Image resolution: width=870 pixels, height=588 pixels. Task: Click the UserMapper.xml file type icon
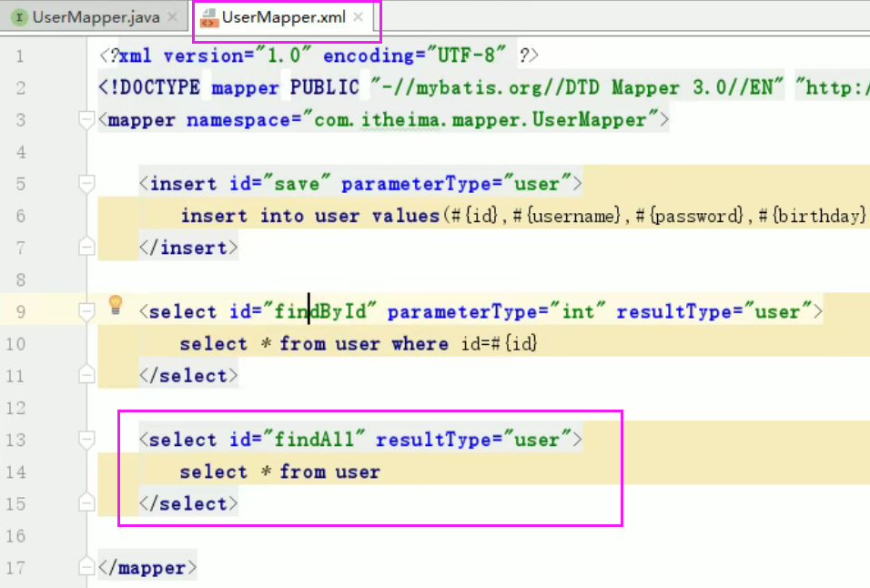click(x=208, y=18)
